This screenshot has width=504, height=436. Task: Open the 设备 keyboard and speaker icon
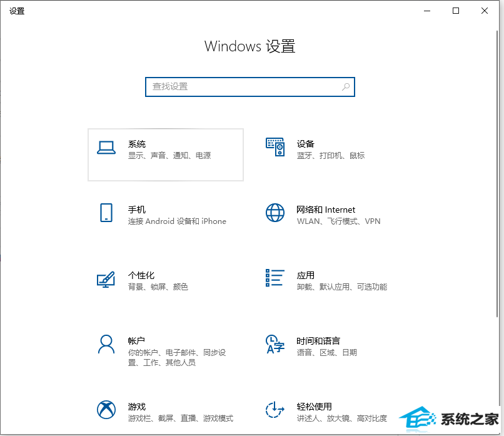(275, 146)
